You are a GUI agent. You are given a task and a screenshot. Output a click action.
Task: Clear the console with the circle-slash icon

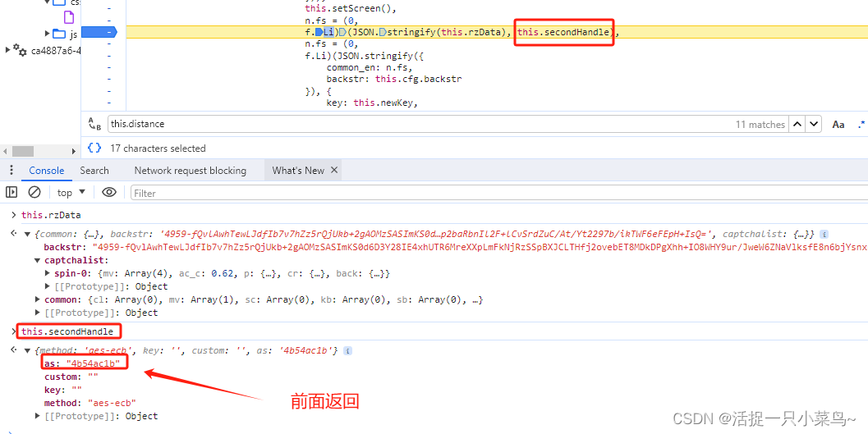coord(34,192)
